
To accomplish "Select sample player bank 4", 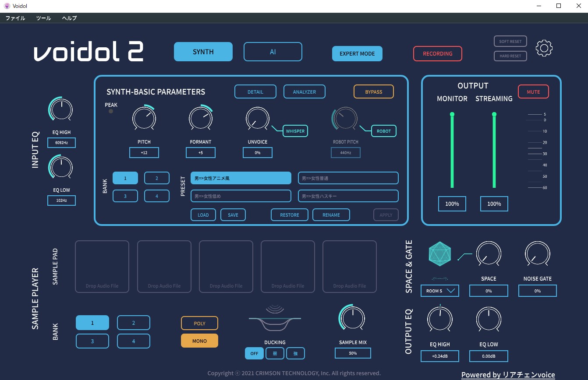I will (134, 341).
